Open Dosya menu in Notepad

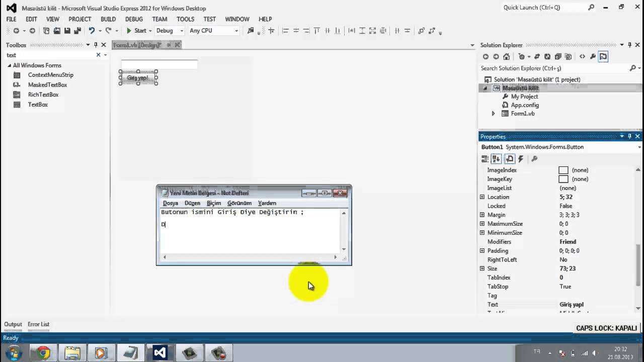pyautogui.click(x=171, y=203)
